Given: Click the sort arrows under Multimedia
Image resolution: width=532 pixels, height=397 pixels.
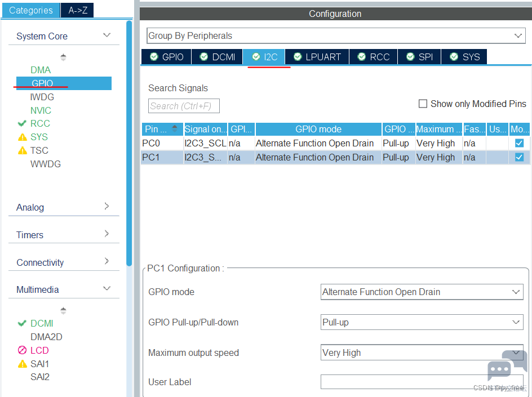Looking at the screenshot, I should point(63,310).
